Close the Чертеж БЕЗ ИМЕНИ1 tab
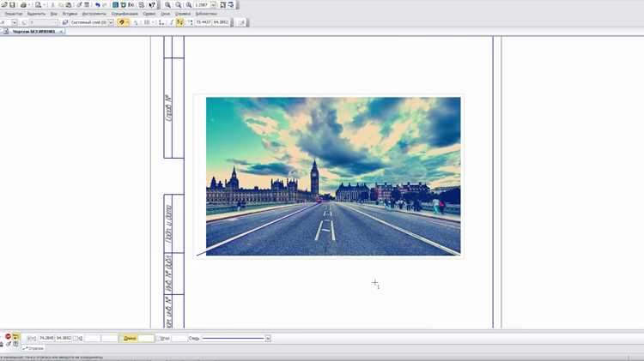This screenshot has width=644, height=361. point(61,31)
